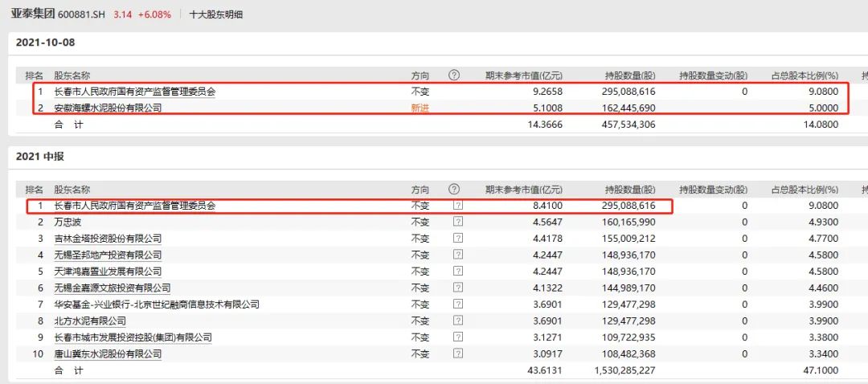Click the question mark icon in the 北方水泥 row
The width and height of the screenshot is (868, 384).
pos(458,321)
